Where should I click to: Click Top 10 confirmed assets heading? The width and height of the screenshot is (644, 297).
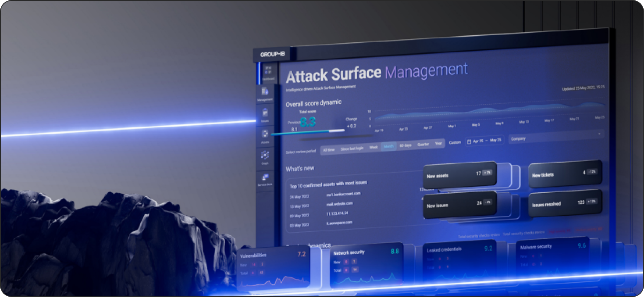[x=328, y=184]
